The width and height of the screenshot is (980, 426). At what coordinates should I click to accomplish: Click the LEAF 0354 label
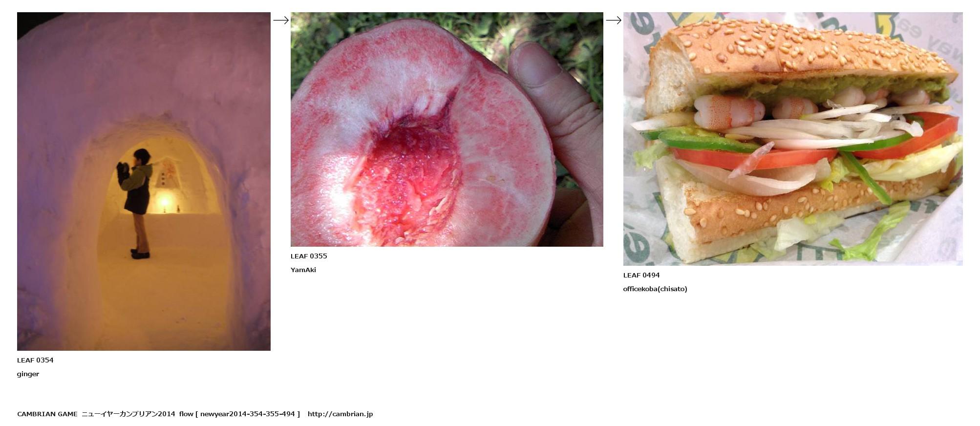click(35, 360)
